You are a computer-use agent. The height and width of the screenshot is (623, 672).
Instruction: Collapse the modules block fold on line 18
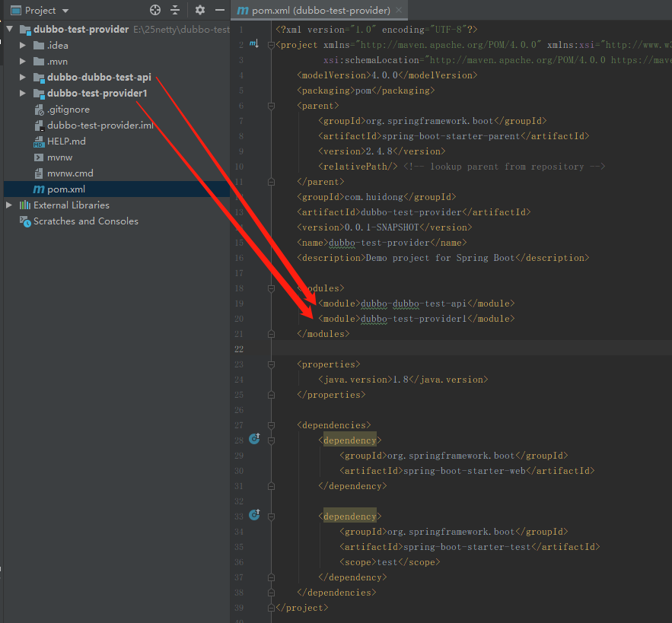coord(271,288)
